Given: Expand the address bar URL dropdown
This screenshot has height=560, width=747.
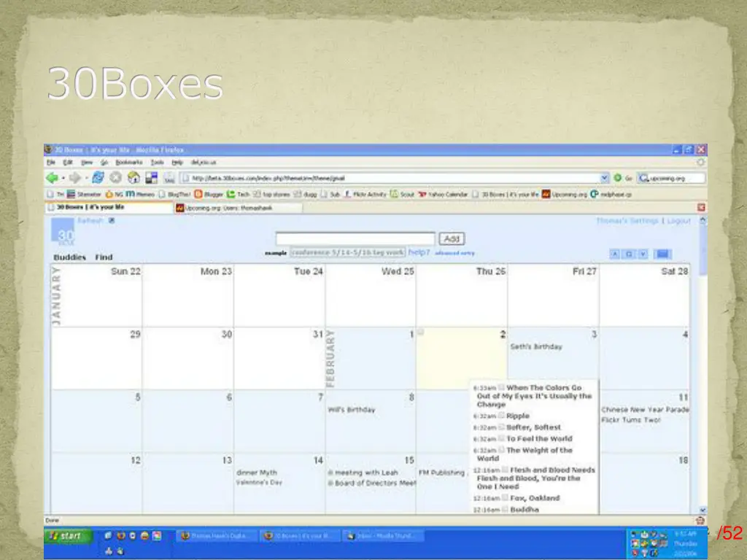Looking at the screenshot, I should [604, 178].
